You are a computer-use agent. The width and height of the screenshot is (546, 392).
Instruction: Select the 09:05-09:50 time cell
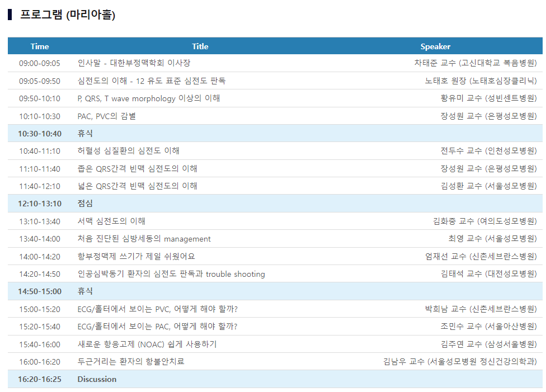tap(39, 81)
